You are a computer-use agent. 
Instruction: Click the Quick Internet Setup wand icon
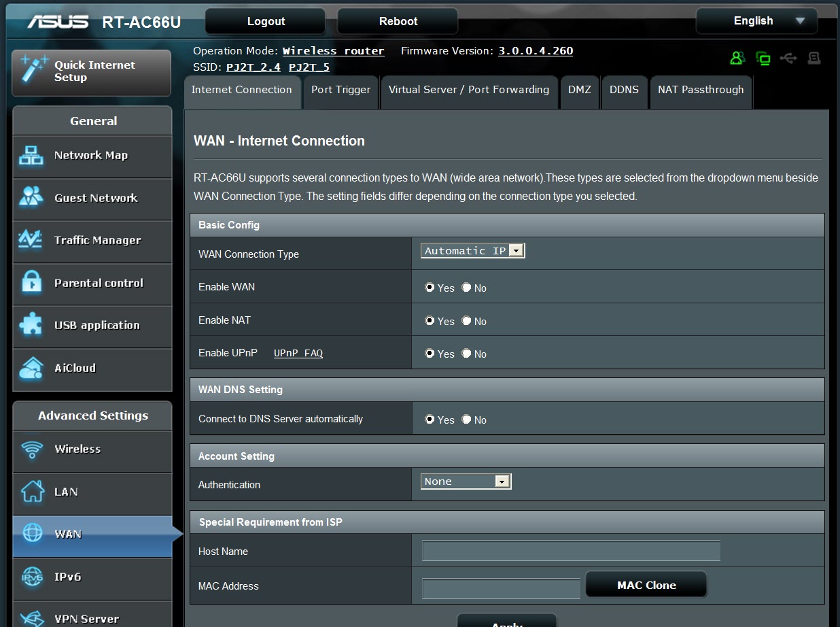34,70
